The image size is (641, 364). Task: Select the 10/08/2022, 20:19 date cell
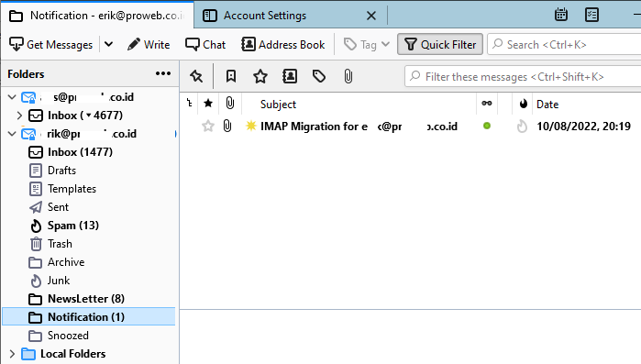(x=583, y=127)
